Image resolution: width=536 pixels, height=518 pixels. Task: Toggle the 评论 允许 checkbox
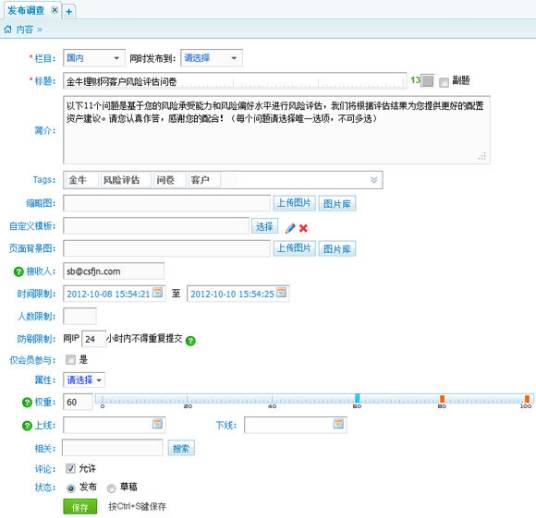pyautogui.click(x=70, y=468)
